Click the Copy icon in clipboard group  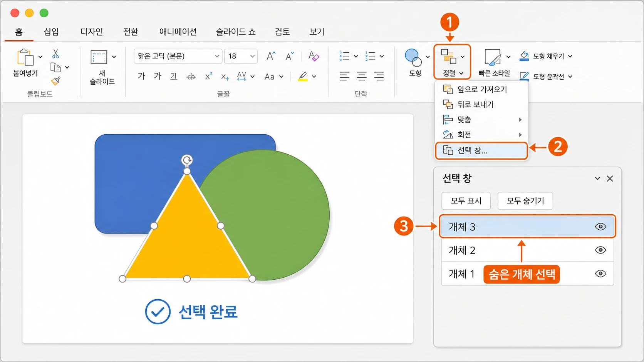click(56, 68)
